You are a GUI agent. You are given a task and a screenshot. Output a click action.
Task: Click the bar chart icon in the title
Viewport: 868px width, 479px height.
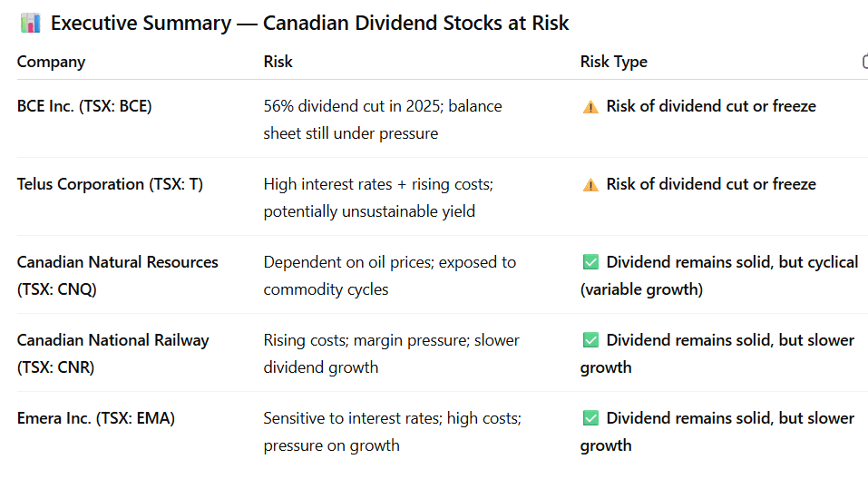tap(29, 24)
